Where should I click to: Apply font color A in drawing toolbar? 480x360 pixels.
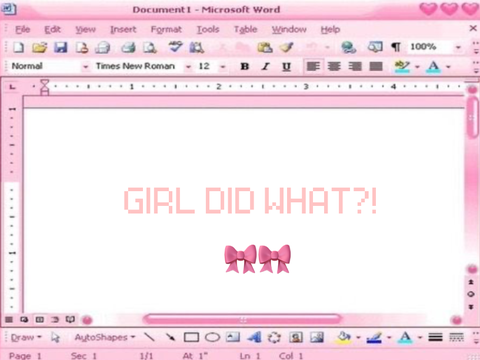tap(405, 337)
